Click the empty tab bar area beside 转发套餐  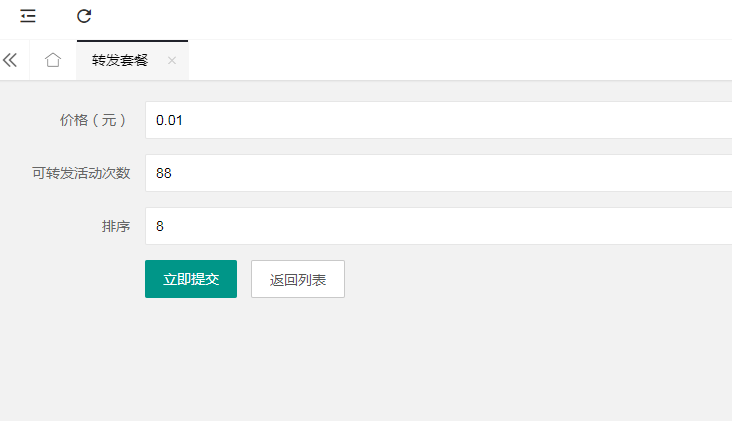[460, 60]
